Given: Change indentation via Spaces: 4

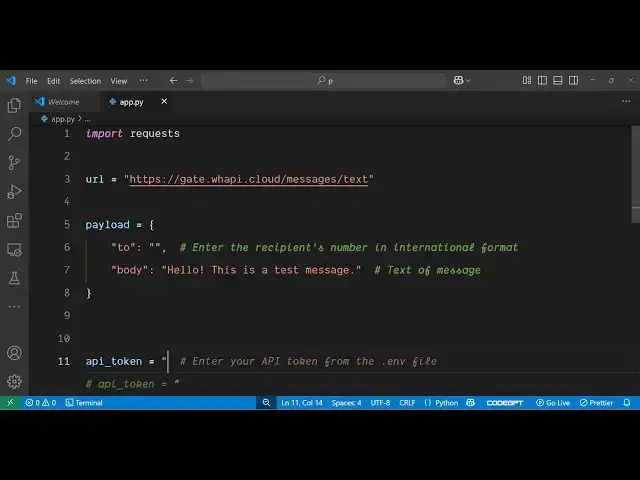Looking at the screenshot, I should point(346,403).
